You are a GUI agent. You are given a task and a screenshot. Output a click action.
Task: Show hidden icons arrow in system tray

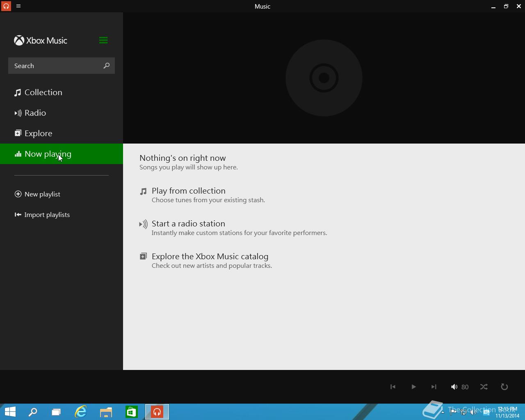pos(443,412)
